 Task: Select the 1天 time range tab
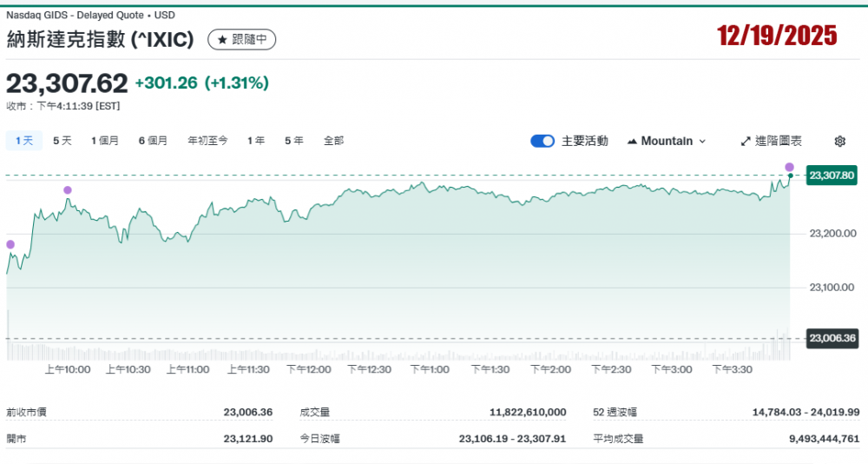click(23, 141)
